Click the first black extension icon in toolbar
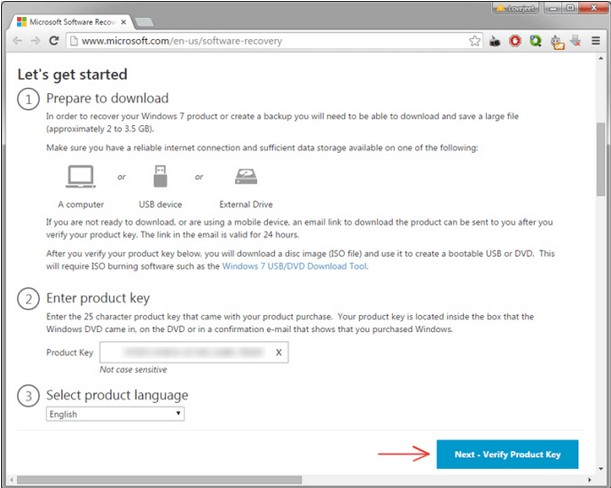The image size is (611, 488). [495, 41]
